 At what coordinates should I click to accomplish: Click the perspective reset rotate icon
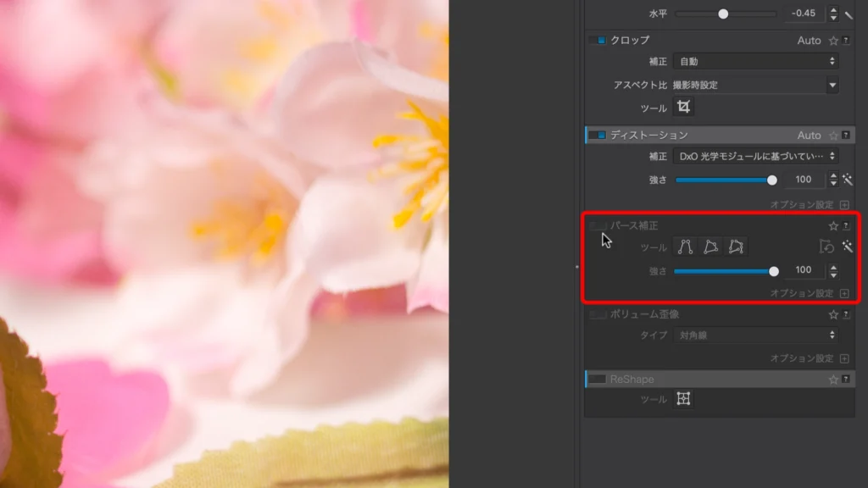826,247
